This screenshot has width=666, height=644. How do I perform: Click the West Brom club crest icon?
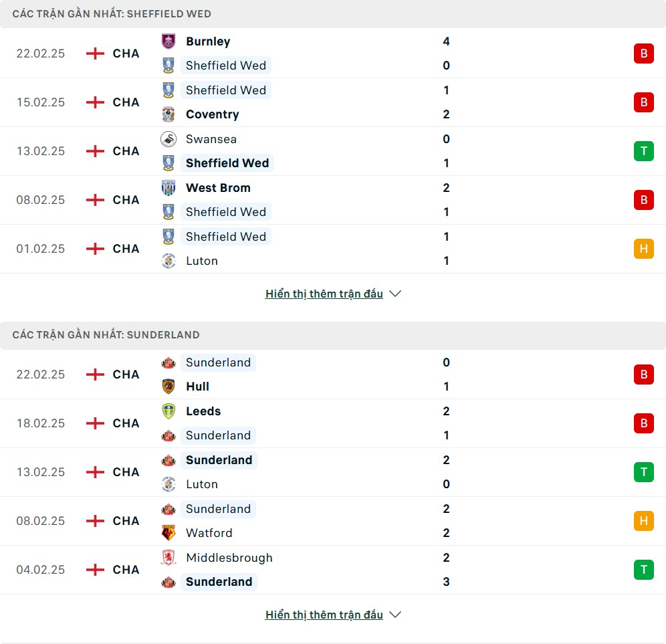tap(169, 188)
